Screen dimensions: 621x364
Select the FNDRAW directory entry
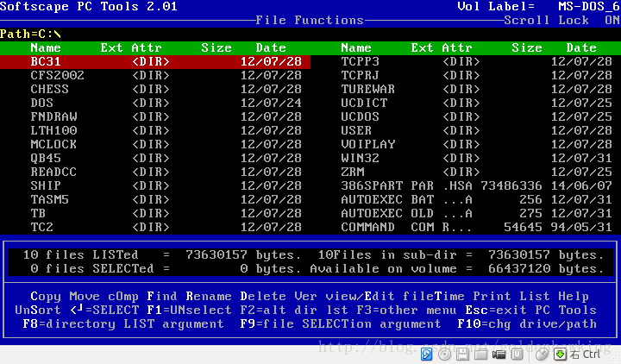tap(166, 116)
